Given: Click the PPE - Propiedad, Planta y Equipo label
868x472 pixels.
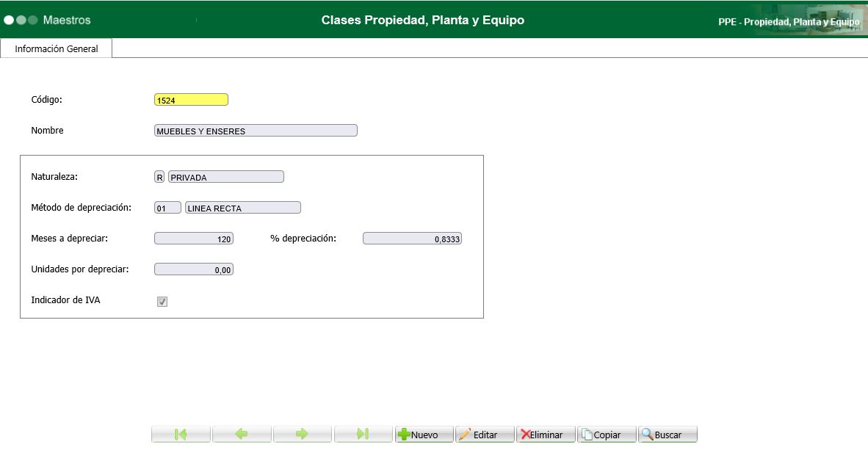Looking at the screenshot, I should coord(789,22).
